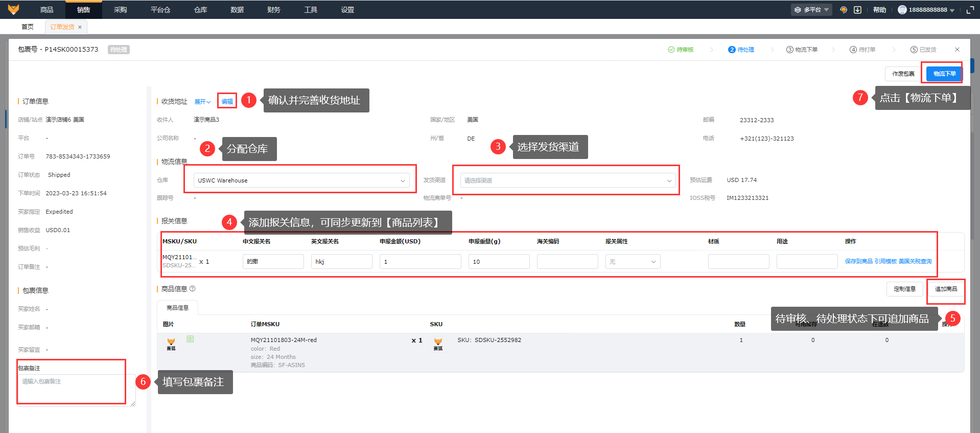Click the 待处理 step 2 indicator
Image resolution: width=980 pixels, height=433 pixels.
click(x=741, y=50)
